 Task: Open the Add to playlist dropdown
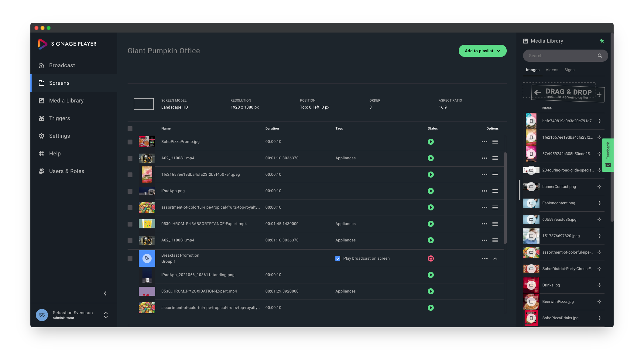click(x=482, y=51)
